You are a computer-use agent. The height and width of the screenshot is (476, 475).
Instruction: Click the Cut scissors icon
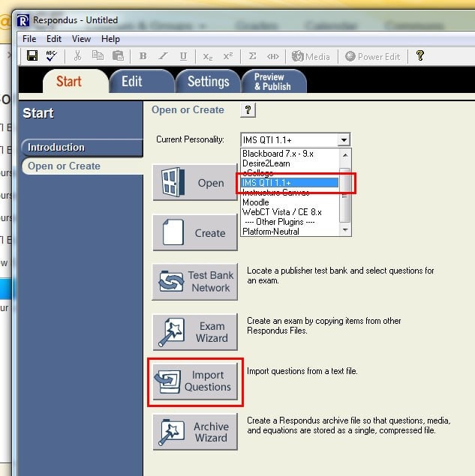click(78, 56)
